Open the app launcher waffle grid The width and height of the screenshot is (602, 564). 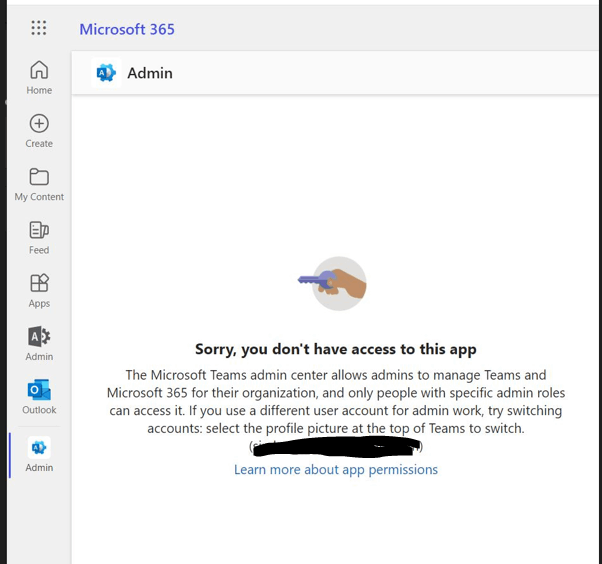pos(39,28)
